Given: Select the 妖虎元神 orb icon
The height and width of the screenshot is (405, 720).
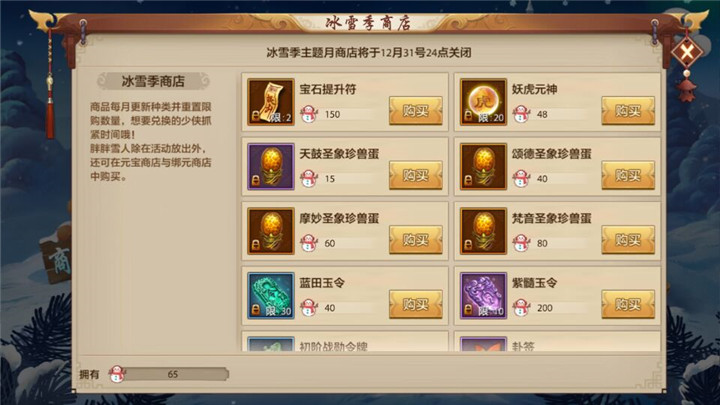Looking at the screenshot, I should click(x=483, y=102).
